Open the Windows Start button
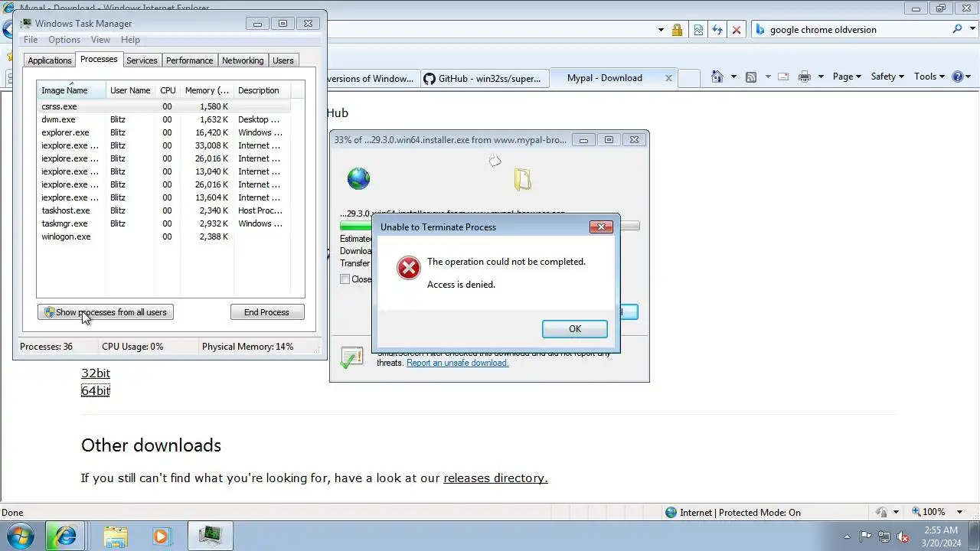 pyautogui.click(x=21, y=536)
